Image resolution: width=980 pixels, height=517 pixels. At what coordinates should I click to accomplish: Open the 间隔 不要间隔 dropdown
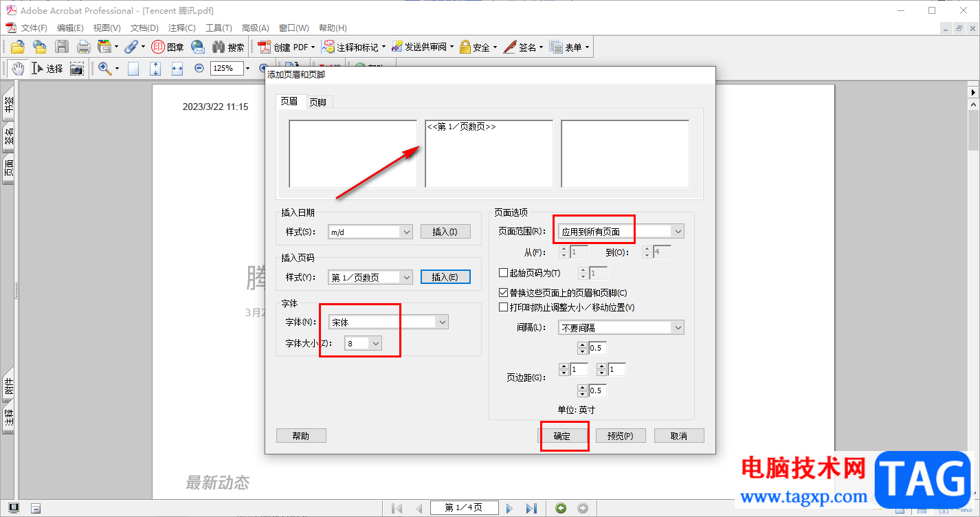point(678,328)
